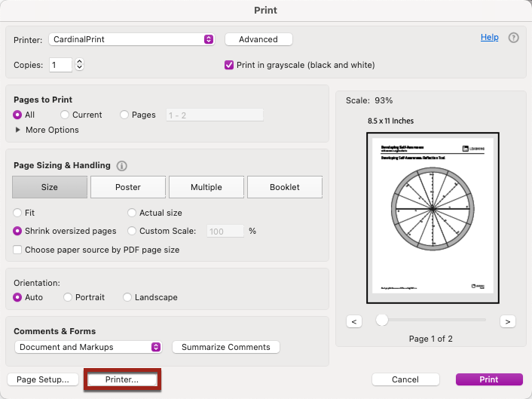Open the Document and Markups dropdown

[x=88, y=347]
